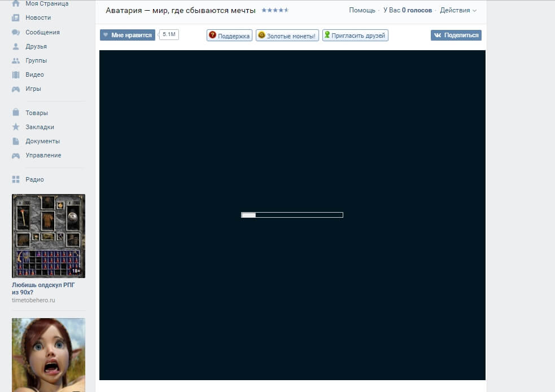555x392 pixels.
Task: Click the red question mark support icon
Action: (212, 34)
